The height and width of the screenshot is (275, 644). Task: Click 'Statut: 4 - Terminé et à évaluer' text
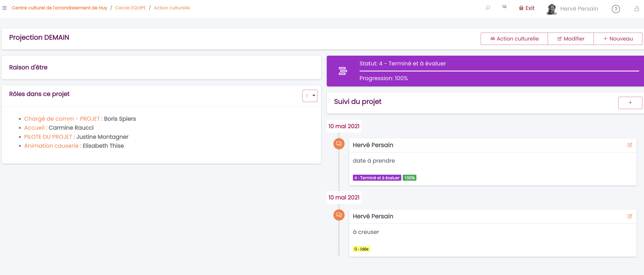tap(402, 64)
